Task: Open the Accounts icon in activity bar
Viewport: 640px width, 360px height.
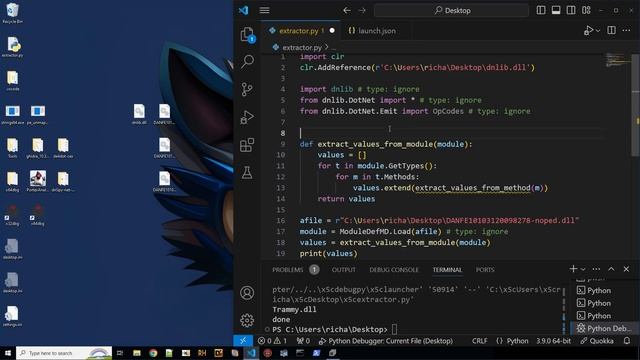Action: 247,293
